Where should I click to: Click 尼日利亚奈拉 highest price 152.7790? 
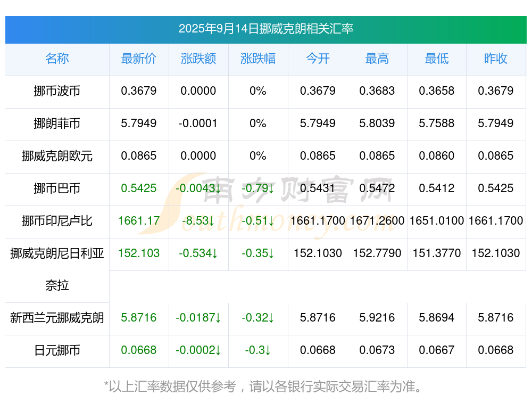click(x=377, y=253)
